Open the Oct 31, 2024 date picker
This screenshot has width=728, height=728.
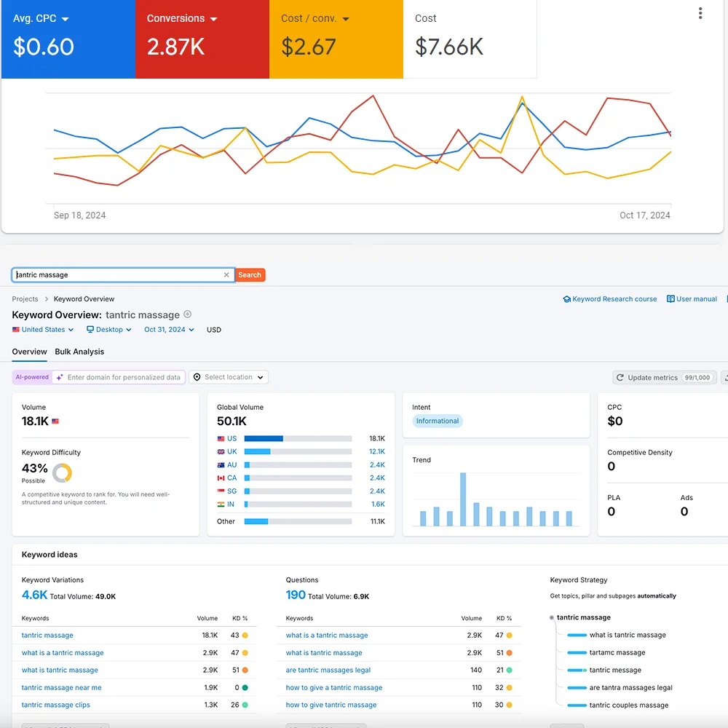[169, 330]
